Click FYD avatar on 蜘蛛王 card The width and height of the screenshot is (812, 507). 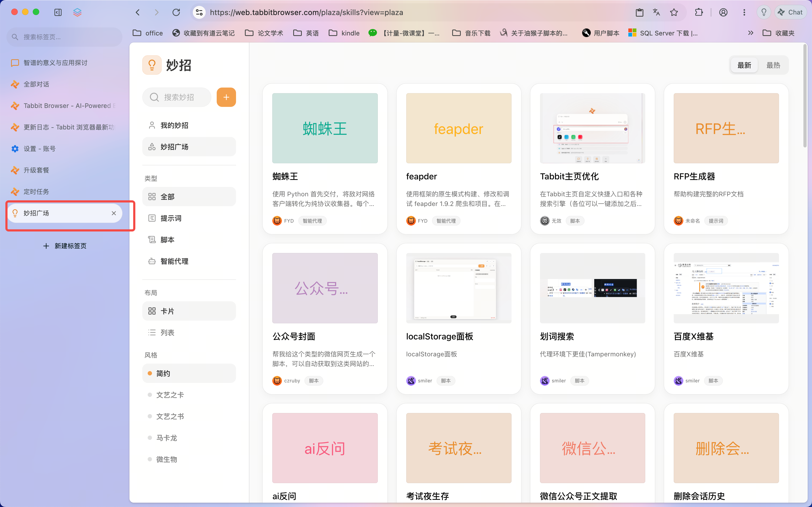277,221
